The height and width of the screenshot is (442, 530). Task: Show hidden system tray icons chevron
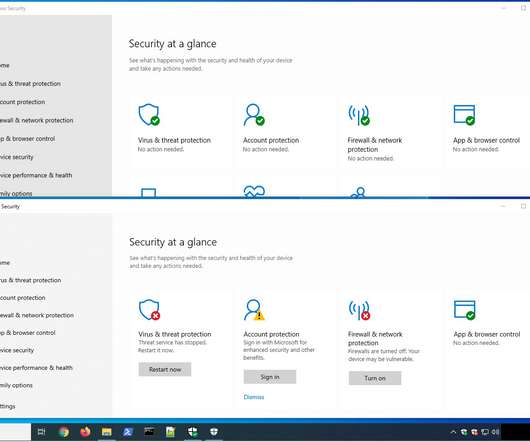coord(453,432)
